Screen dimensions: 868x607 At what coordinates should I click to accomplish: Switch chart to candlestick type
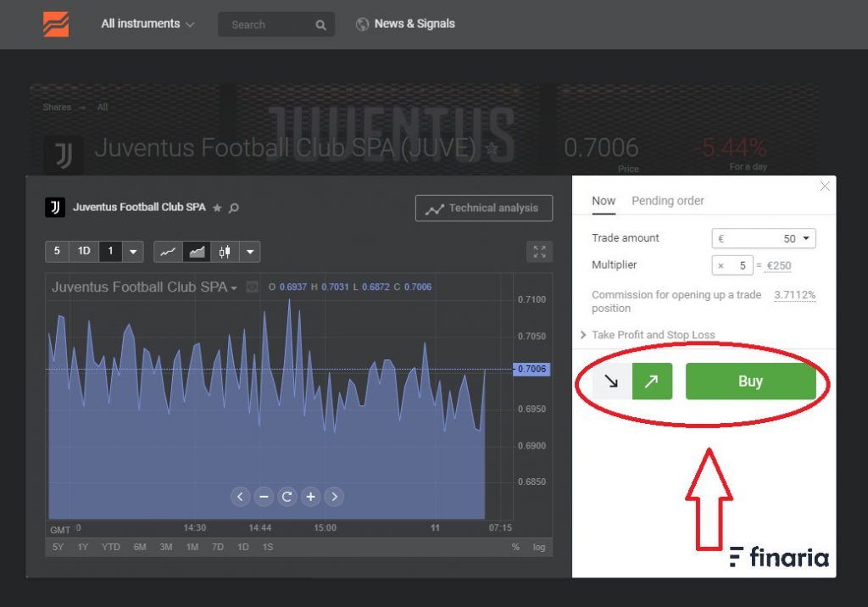point(224,252)
